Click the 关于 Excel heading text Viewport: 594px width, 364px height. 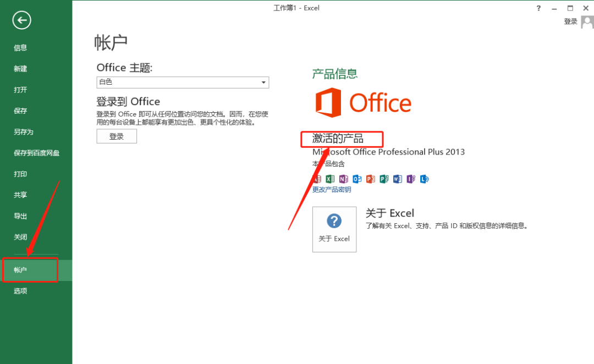pyautogui.click(x=390, y=213)
